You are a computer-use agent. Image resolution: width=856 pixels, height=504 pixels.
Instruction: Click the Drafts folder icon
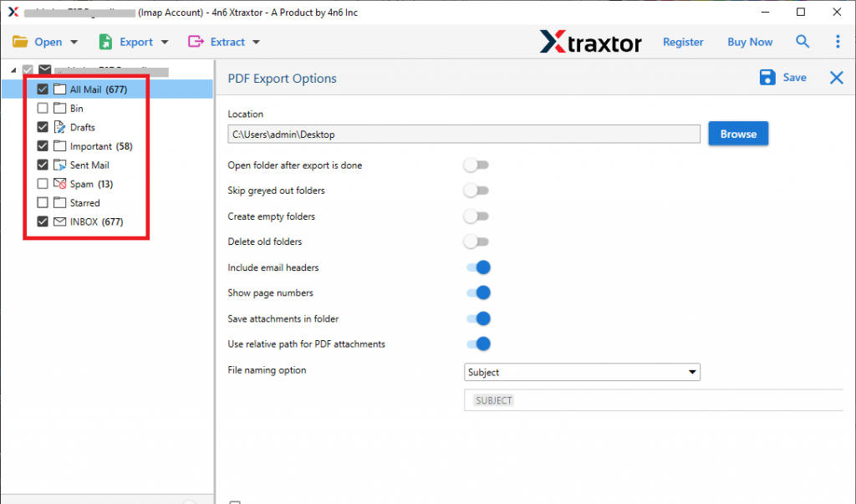click(60, 127)
